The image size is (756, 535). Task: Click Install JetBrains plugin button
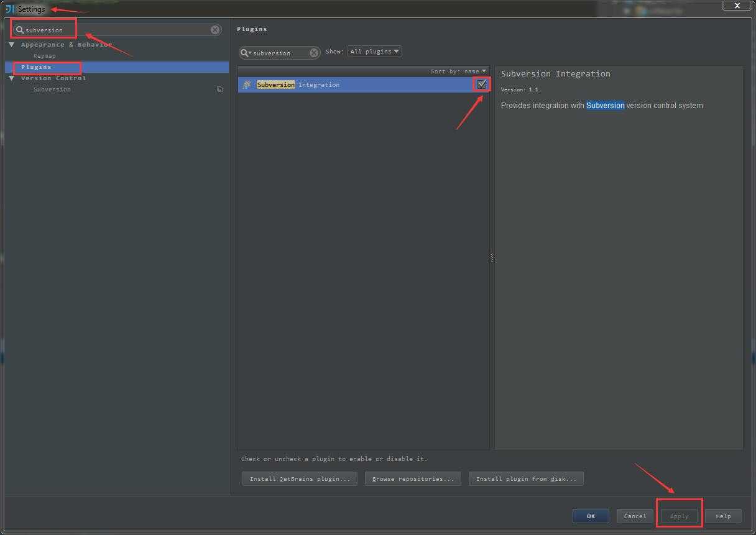(x=300, y=478)
